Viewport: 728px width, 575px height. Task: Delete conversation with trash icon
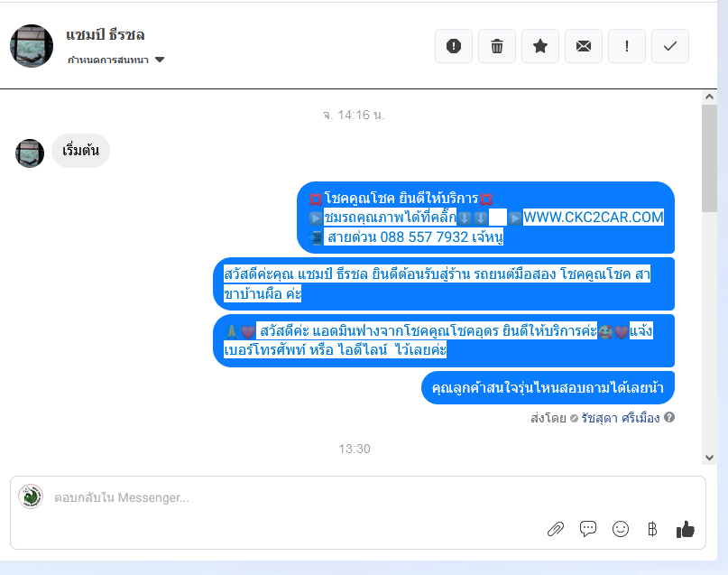497,46
